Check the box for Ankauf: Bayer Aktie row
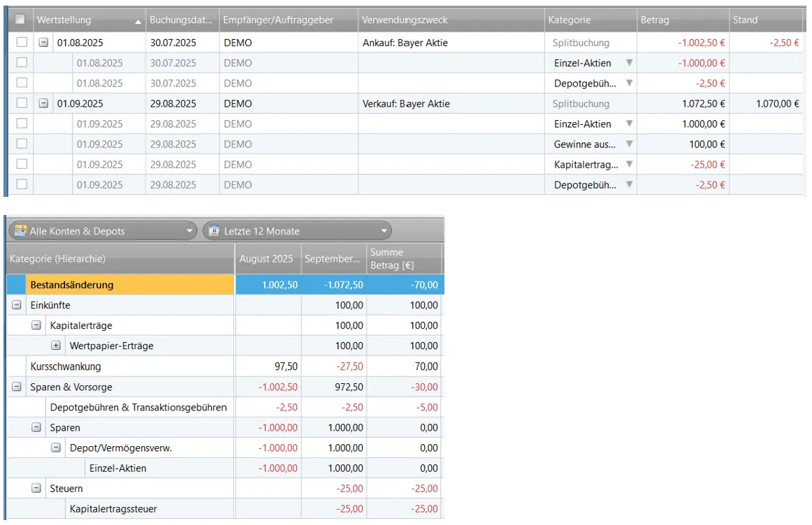The image size is (812, 525). 22,43
